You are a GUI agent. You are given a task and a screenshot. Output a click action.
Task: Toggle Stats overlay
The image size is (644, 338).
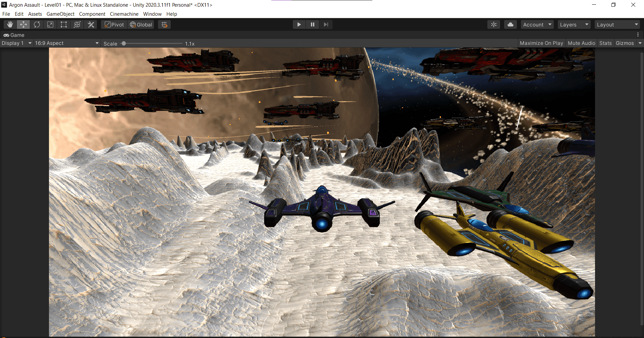pyautogui.click(x=605, y=43)
